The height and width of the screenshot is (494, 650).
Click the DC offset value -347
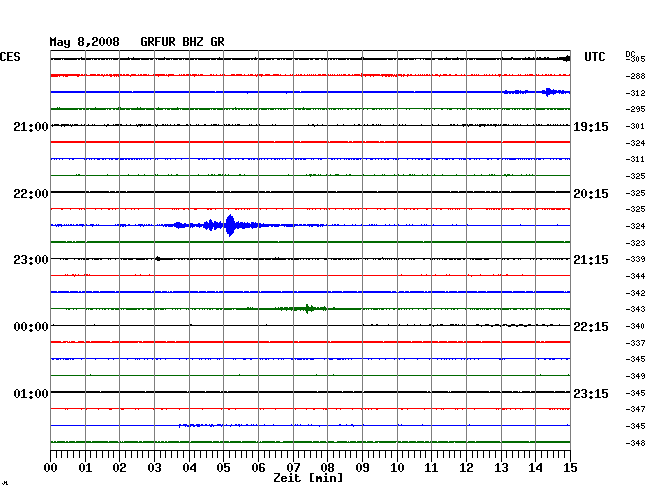point(635,409)
